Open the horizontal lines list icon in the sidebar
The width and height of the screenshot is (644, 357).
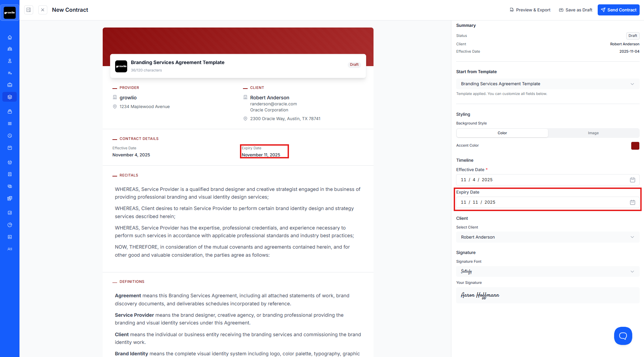(10, 123)
